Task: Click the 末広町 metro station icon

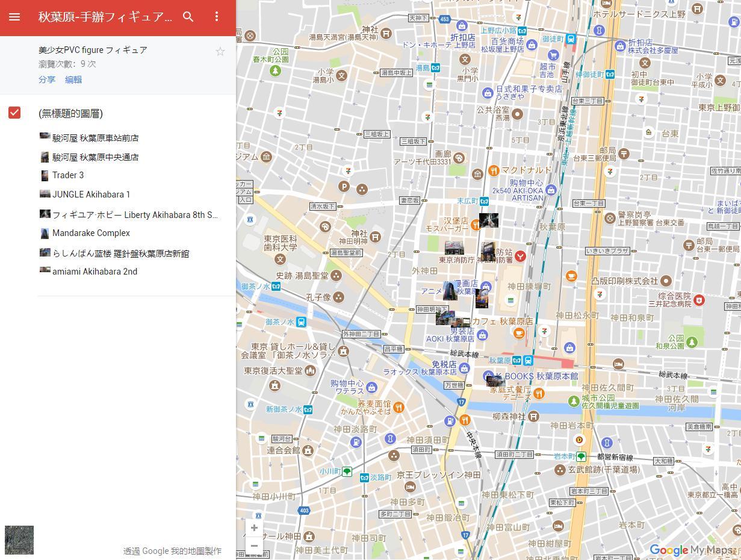Action: point(484,201)
